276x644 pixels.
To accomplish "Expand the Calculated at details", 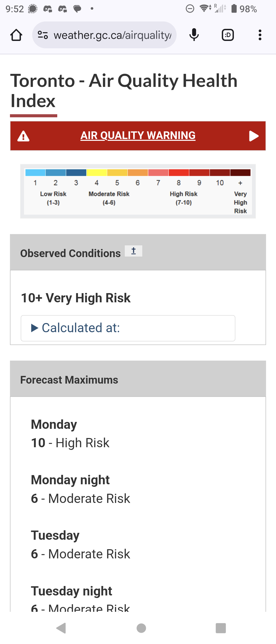I will [128, 328].
